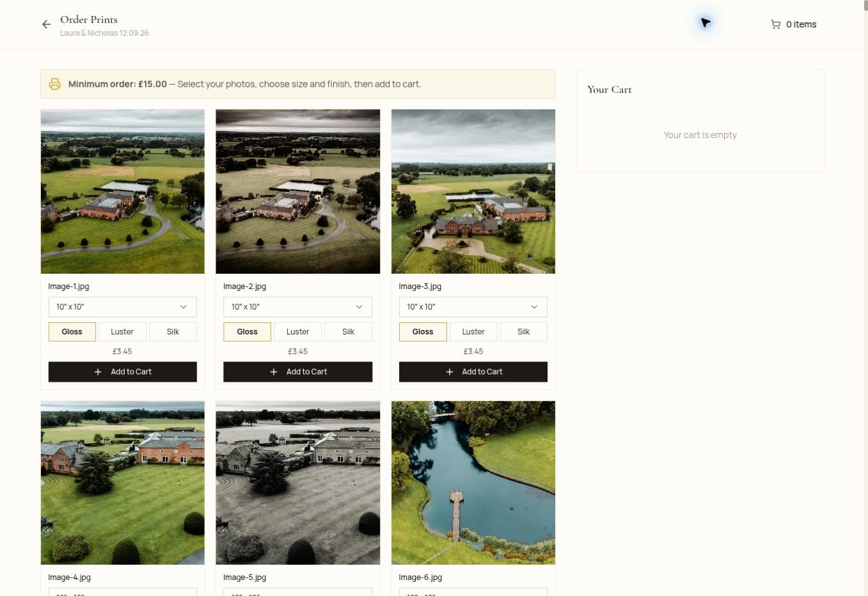
Task: Click plus icon on Image-1 Add to Cart
Action: [x=98, y=372]
